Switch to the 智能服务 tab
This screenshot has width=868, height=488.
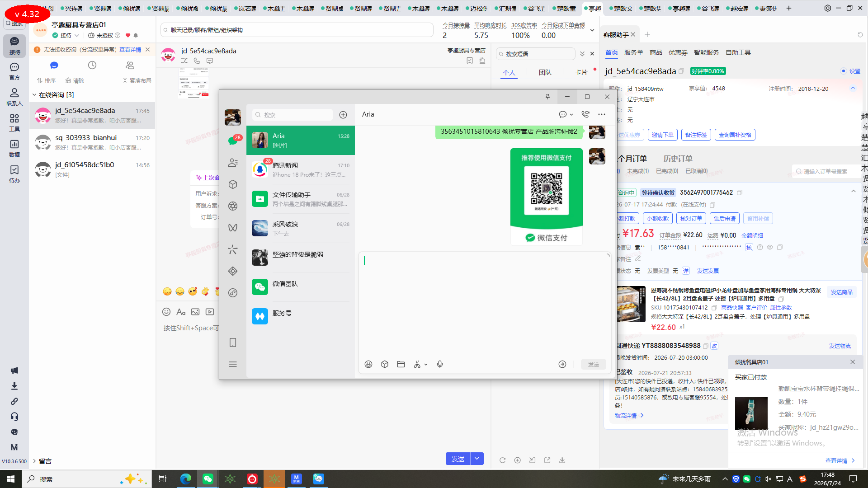click(x=706, y=52)
